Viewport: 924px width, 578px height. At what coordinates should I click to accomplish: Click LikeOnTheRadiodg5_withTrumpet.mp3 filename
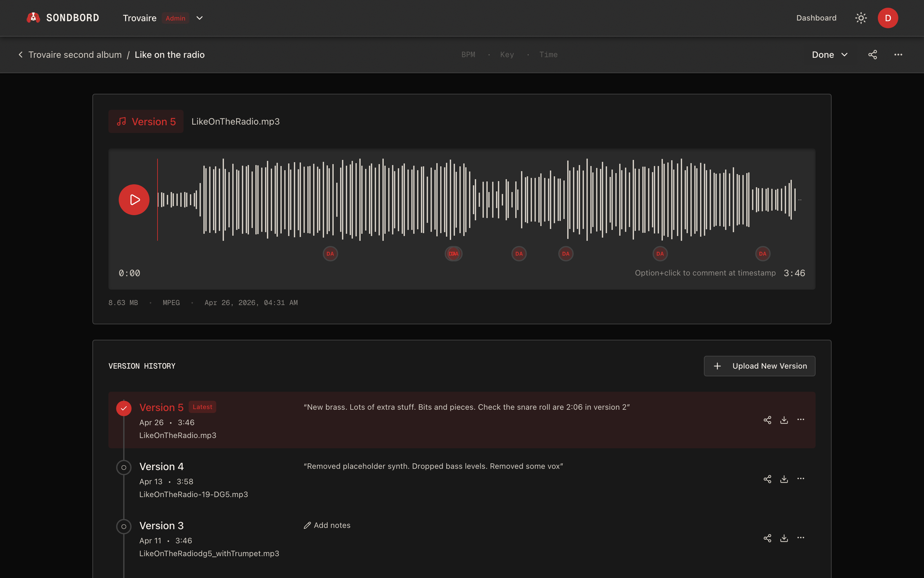click(209, 554)
